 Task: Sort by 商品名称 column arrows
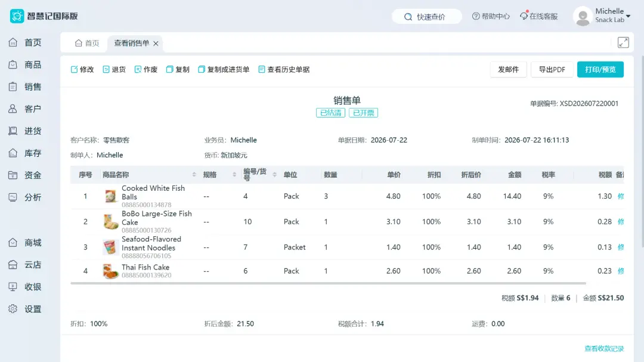tap(194, 175)
